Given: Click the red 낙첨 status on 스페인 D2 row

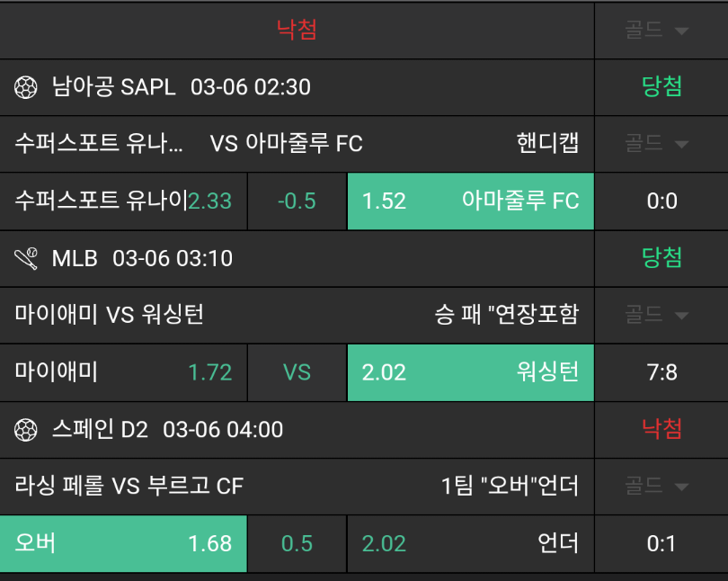Looking at the screenshot, I should point(661,430).
